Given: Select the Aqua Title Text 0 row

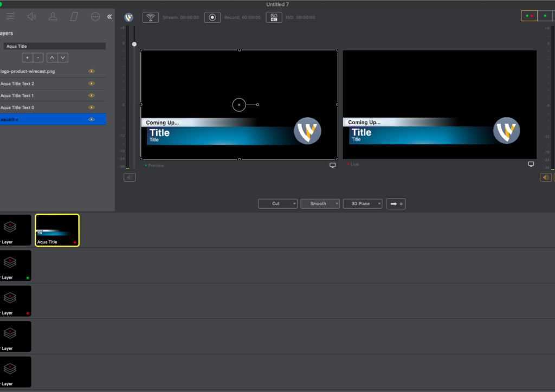Looking at the screenshot, I should [x=53, y=107].
